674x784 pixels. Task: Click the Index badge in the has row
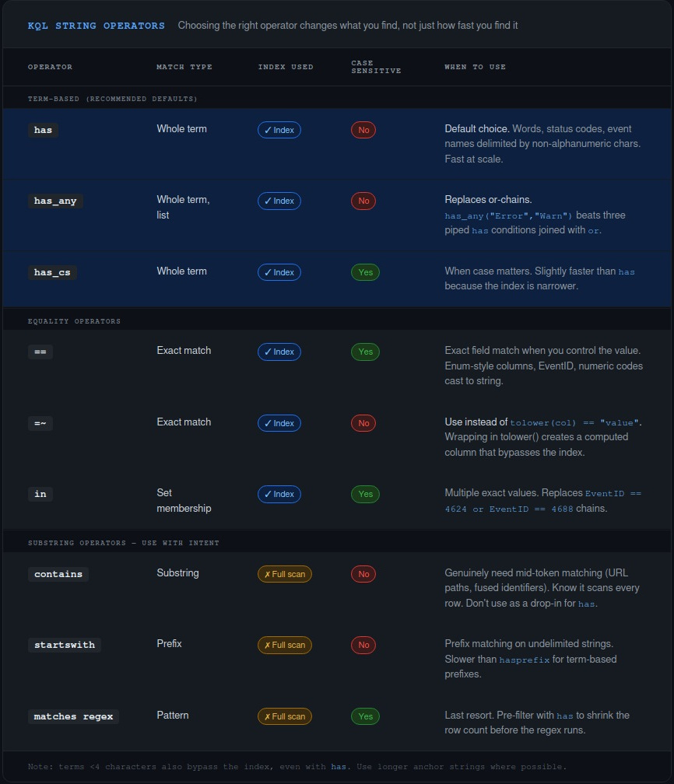pyautogui.click(x=279, y=130)
